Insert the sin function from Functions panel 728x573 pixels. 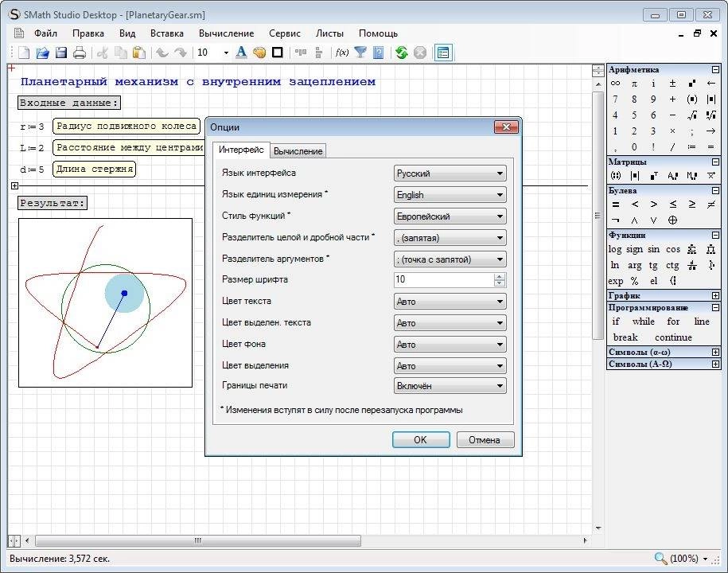click(653, 249)
